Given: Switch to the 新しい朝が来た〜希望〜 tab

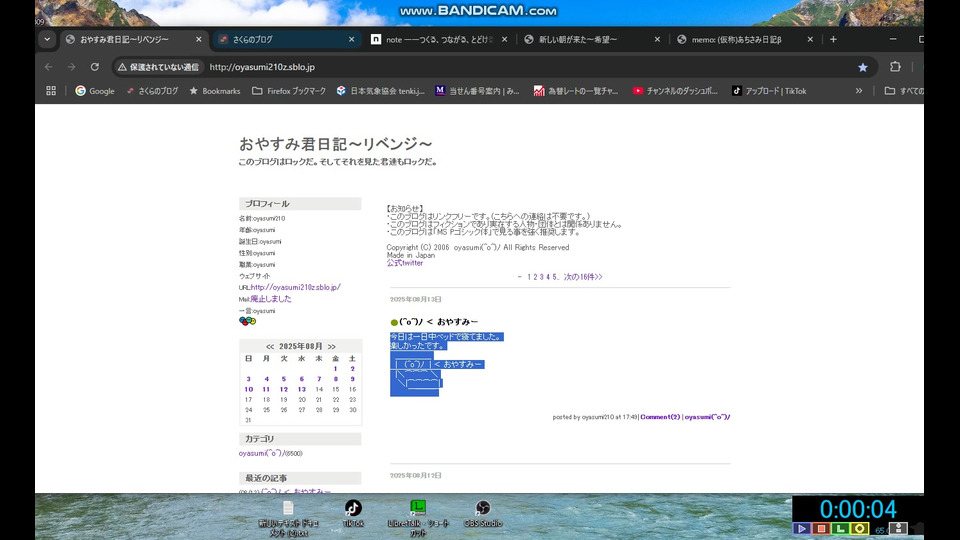Looking at the screenshot, I should pos(592,39).
